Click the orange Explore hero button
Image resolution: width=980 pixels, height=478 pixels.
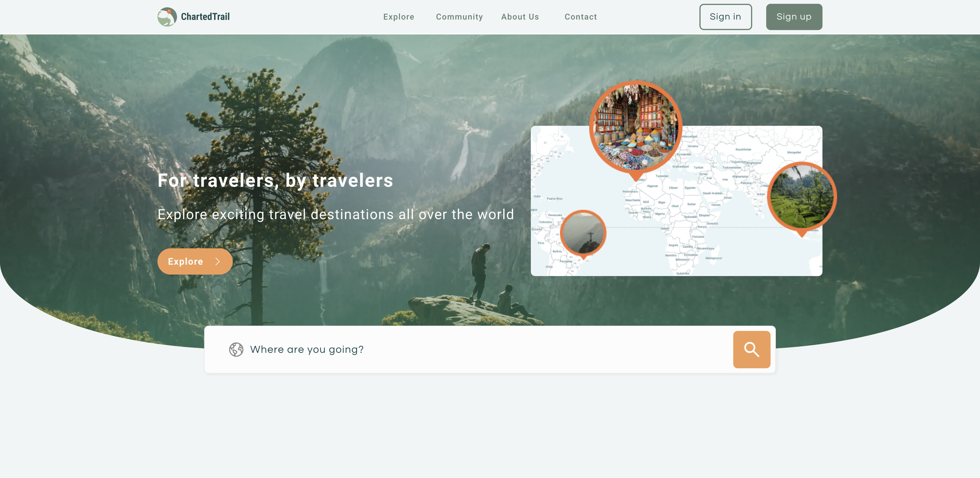click(x=195, y=261)
